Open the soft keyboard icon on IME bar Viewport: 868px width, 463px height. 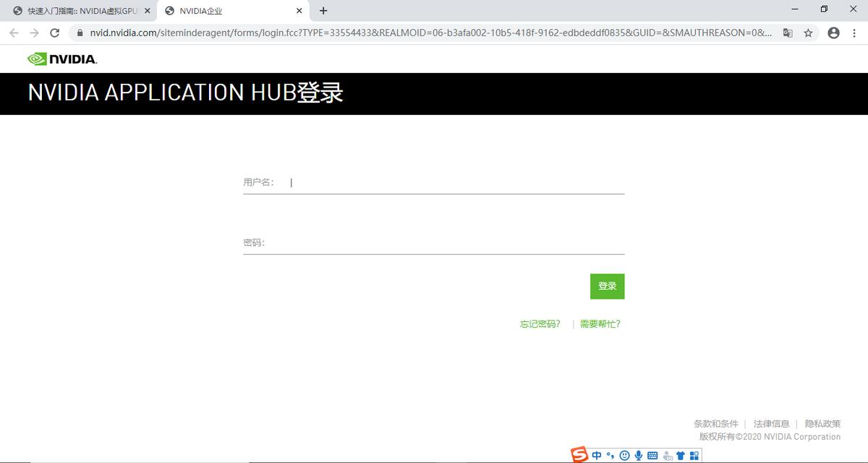(652, 455)
